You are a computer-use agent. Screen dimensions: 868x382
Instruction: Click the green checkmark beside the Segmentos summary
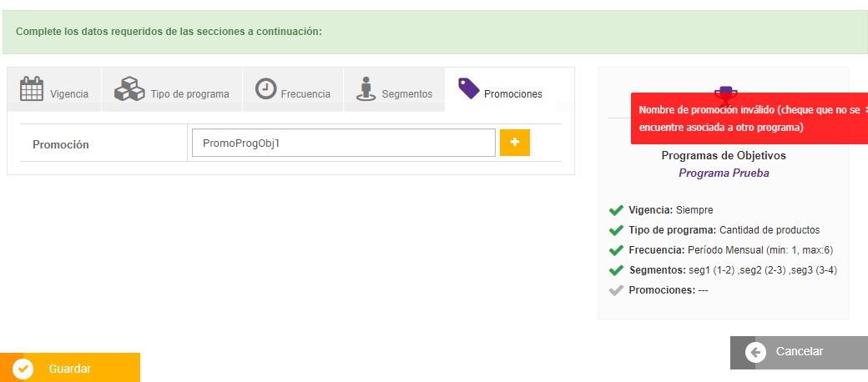(616, 270)
